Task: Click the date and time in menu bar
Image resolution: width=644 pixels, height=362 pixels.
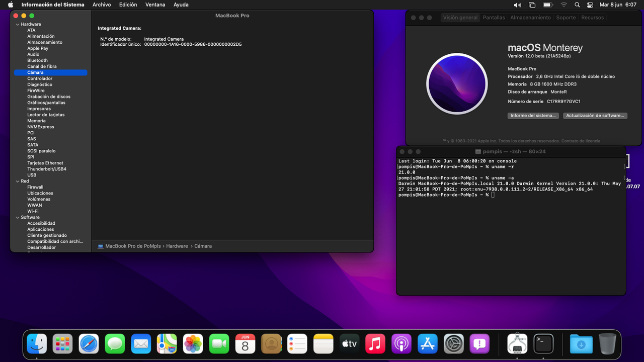Action: point(618,5)
